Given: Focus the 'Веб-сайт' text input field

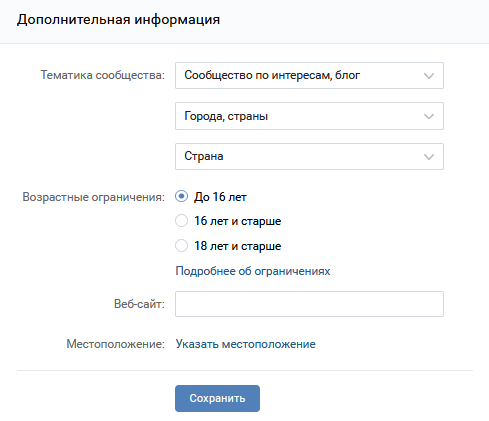Looking at the screenshot, I should [x=309, y=304].
